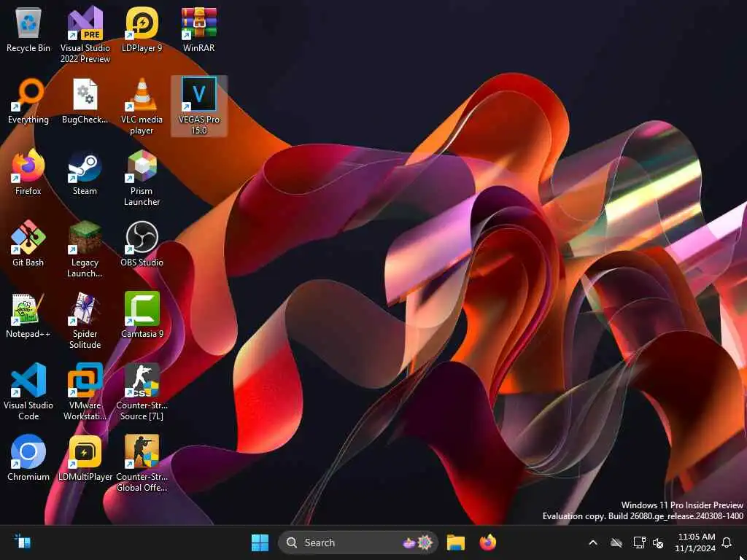Select the Spider Solitaire shortcut
The image size is (747, 560).
coord(85,321)
